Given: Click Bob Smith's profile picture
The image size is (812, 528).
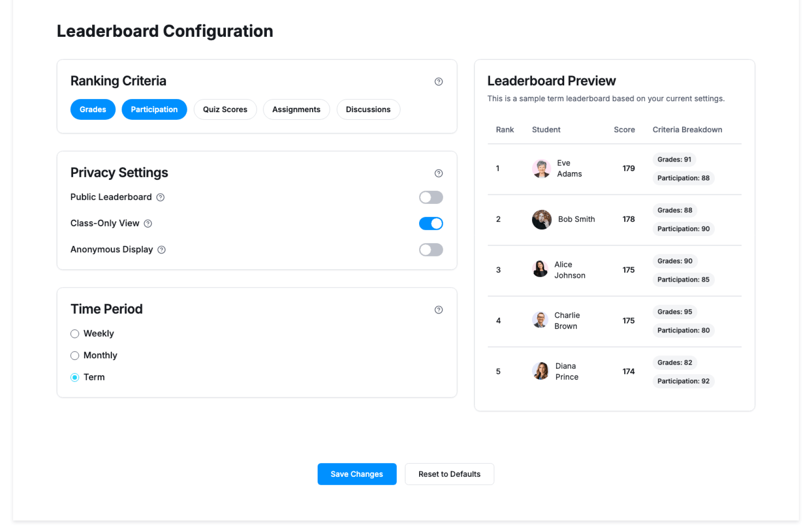Looking at the screenshot, I should point(541,219).
